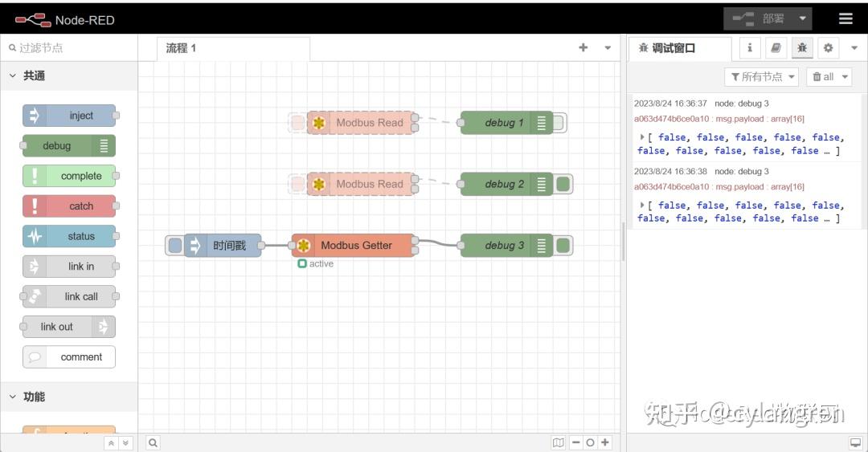Open the info sidebar tab

[x=750, y=48]
